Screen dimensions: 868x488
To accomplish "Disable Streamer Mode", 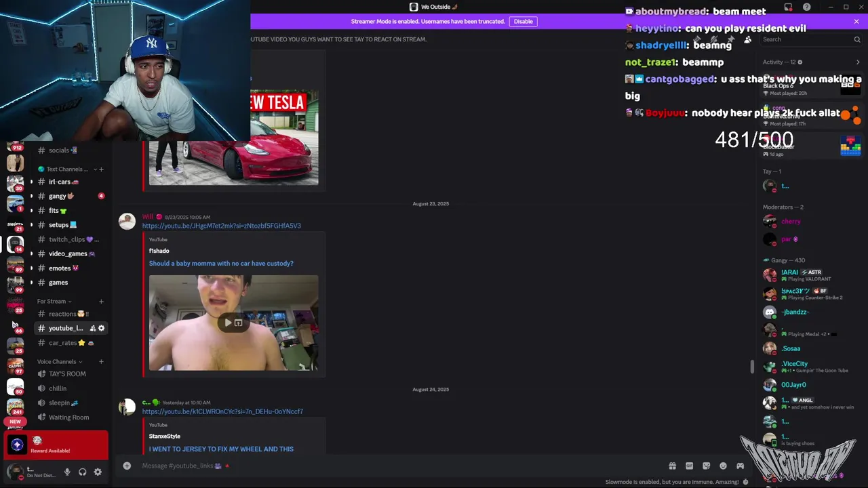I will click(523, 21).
